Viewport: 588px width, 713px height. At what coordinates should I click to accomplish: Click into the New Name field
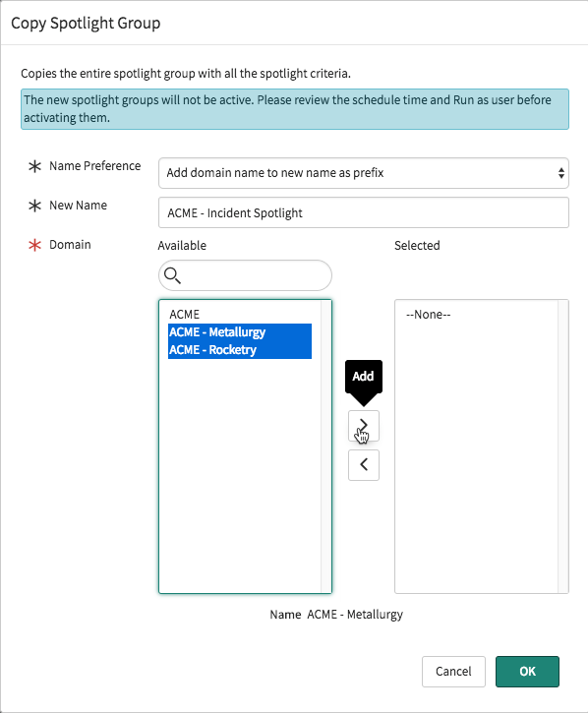pyautogui.click(x=364, y=212)
